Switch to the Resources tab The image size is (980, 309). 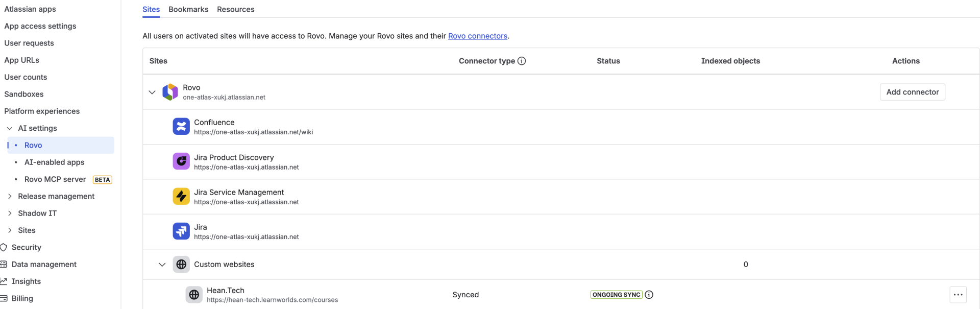[235, 9]
